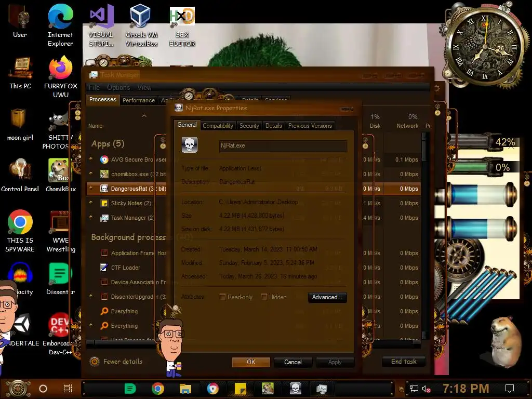Click Cancel in the Properties dialog
This screenshot has width=532, height=399.
[293, 362]
